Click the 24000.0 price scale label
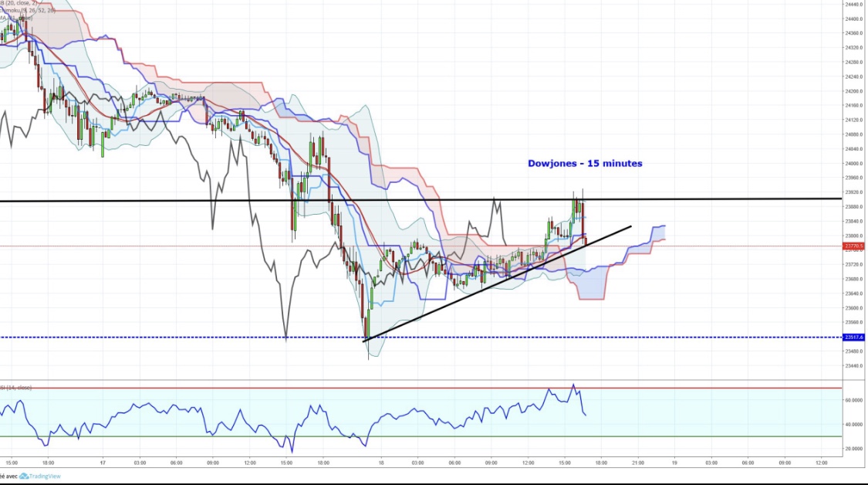868x485 pixels. click(x=853, y=164)
